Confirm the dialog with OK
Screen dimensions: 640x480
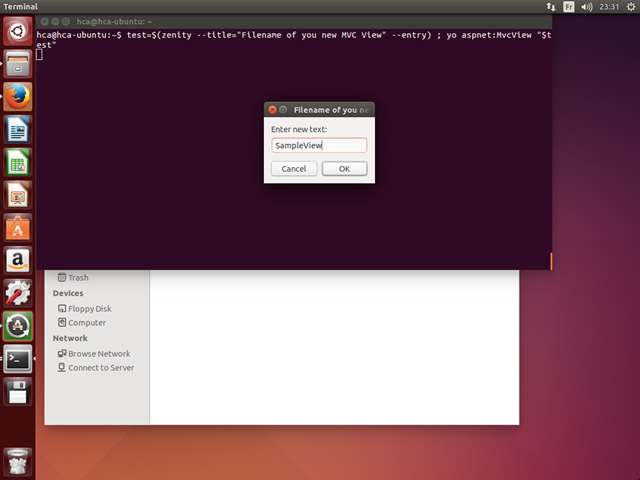(x=344, y=169)
